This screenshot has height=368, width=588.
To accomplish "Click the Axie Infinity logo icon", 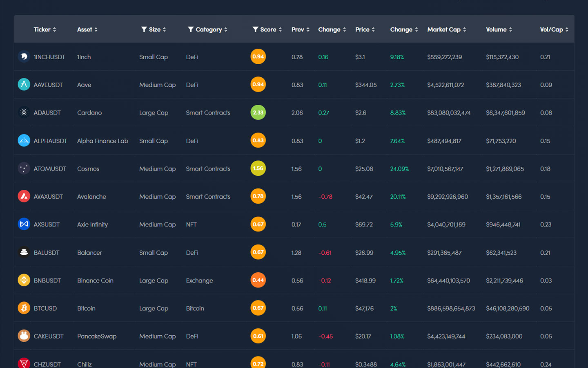I will (24, 224).
